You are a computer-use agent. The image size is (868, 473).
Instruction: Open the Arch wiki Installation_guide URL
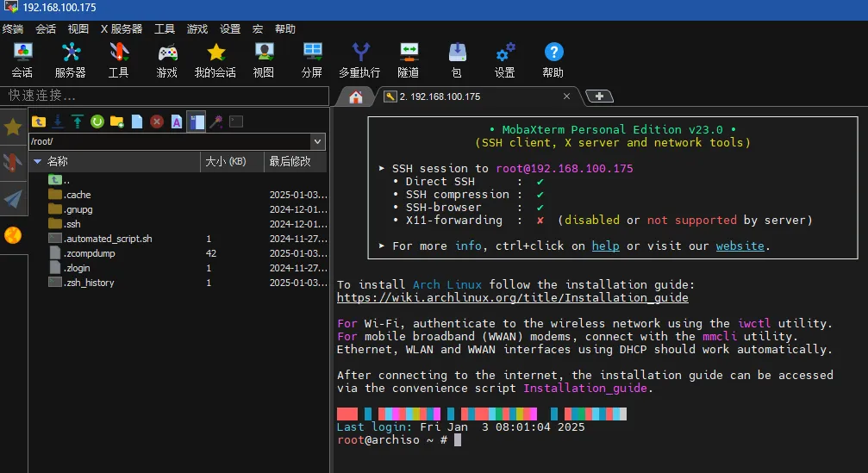(513, 297)
